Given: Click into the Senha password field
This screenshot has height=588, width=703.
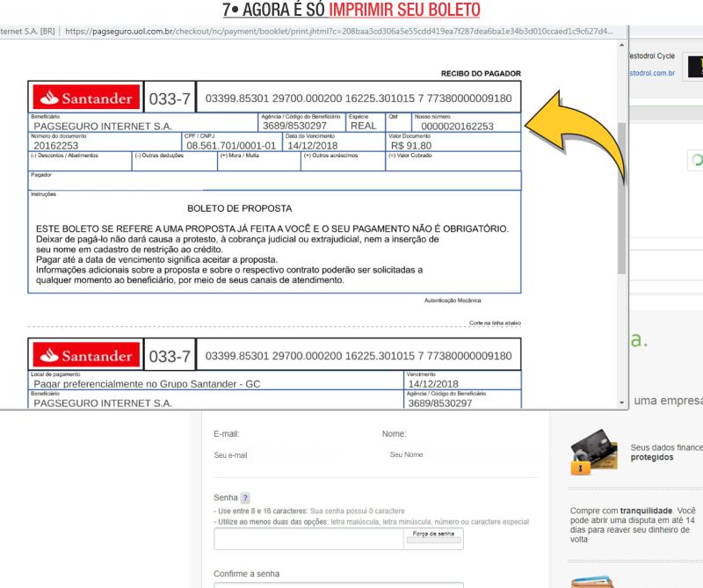Looking at the screenshot, I should [308, 538].
